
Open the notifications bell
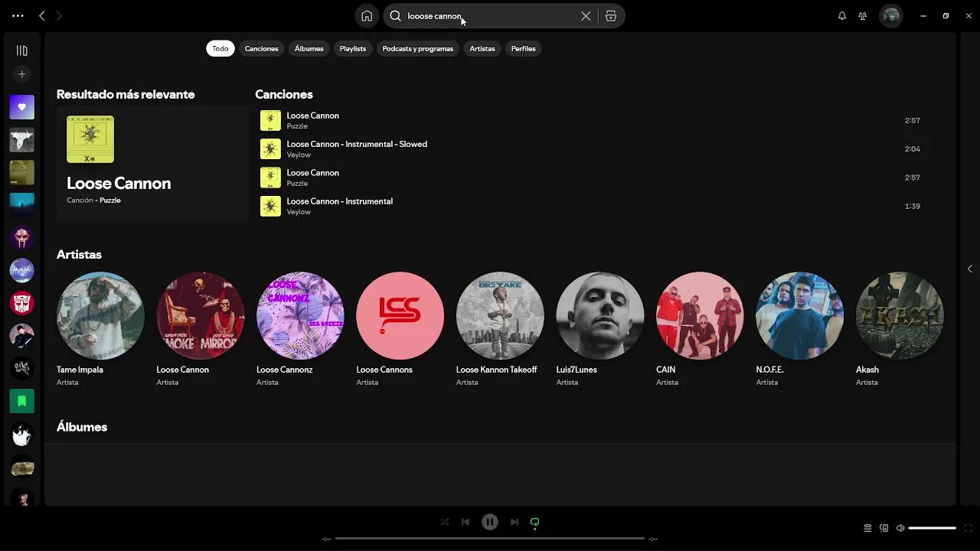[x=842, y=16]
